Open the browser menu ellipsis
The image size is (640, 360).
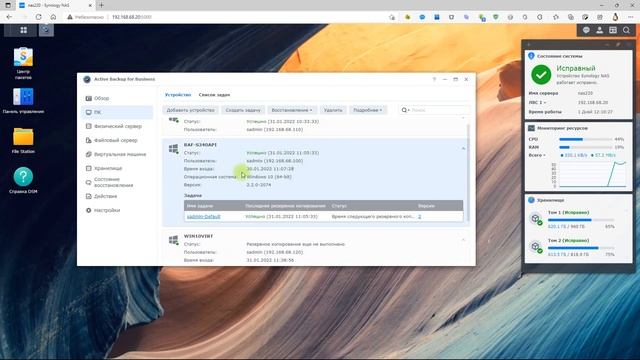[631, 17]
